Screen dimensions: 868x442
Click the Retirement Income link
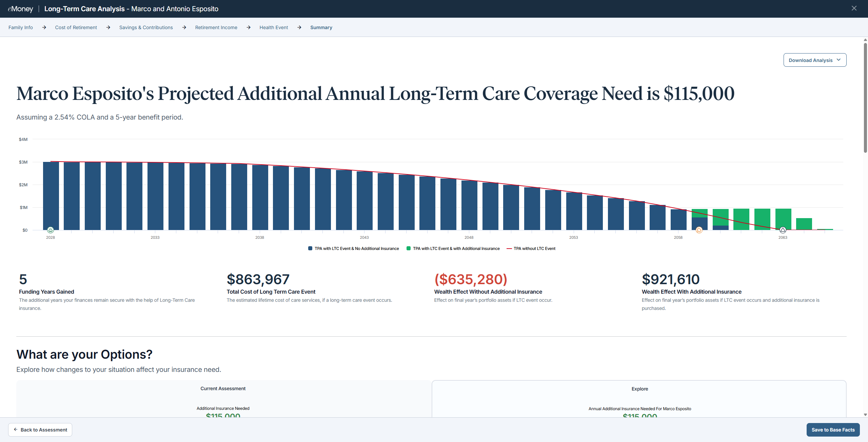click(x=216, y=27)
